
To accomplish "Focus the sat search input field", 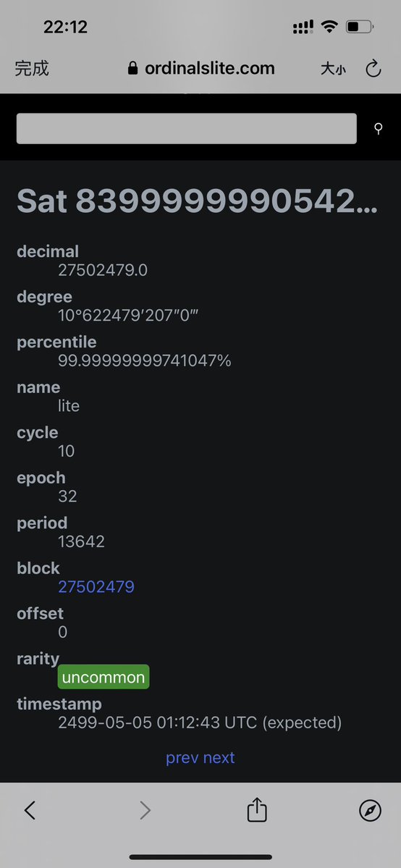I will (x=187, y=128).
